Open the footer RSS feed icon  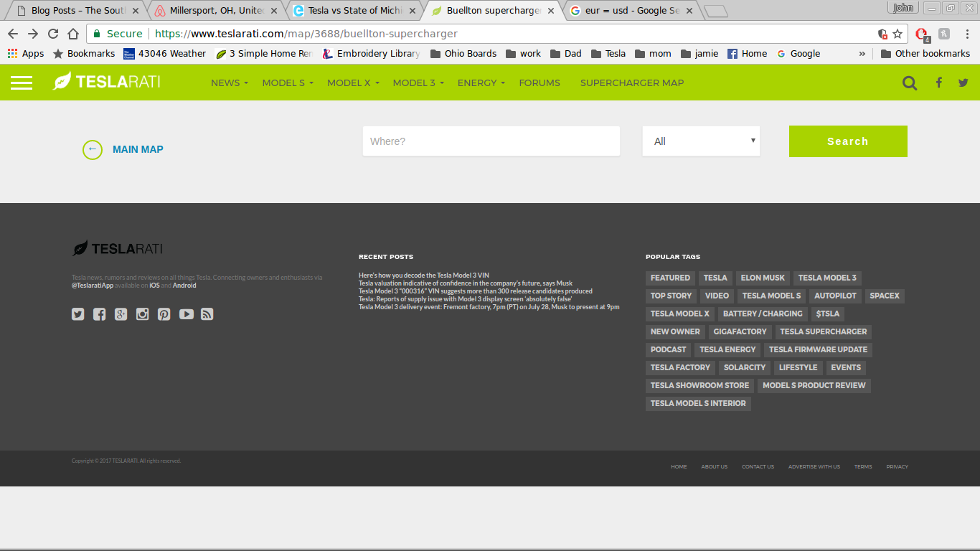click(207, 314)
